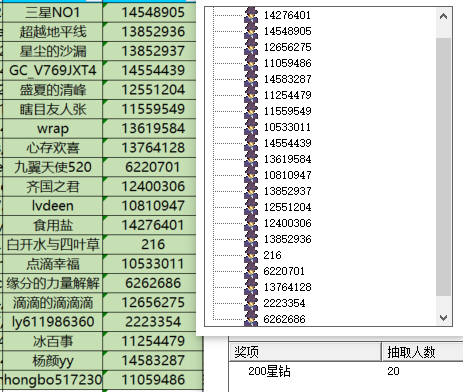Pick the figure icon beside 11254479
The image size is (463, 392).
click(251, 95)
